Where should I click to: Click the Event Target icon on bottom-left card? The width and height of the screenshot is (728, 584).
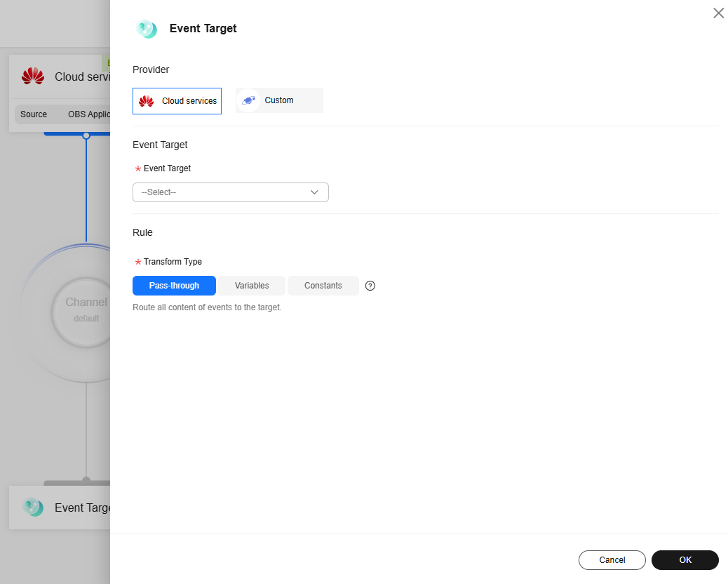pos(32,507)
